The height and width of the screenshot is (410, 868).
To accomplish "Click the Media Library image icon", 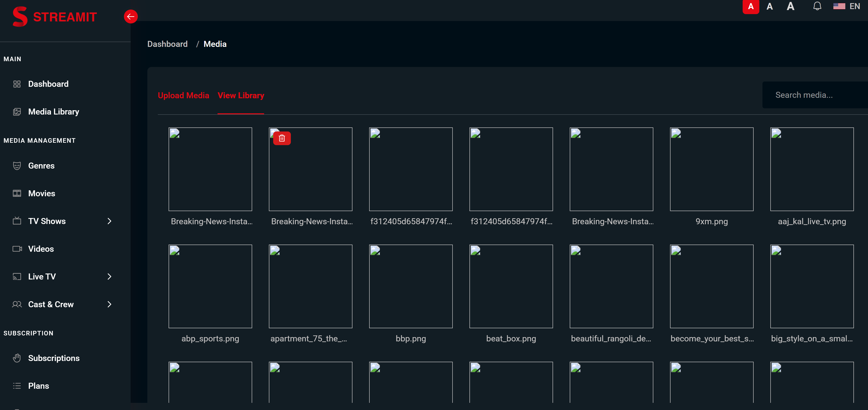I will pos(17,112).
